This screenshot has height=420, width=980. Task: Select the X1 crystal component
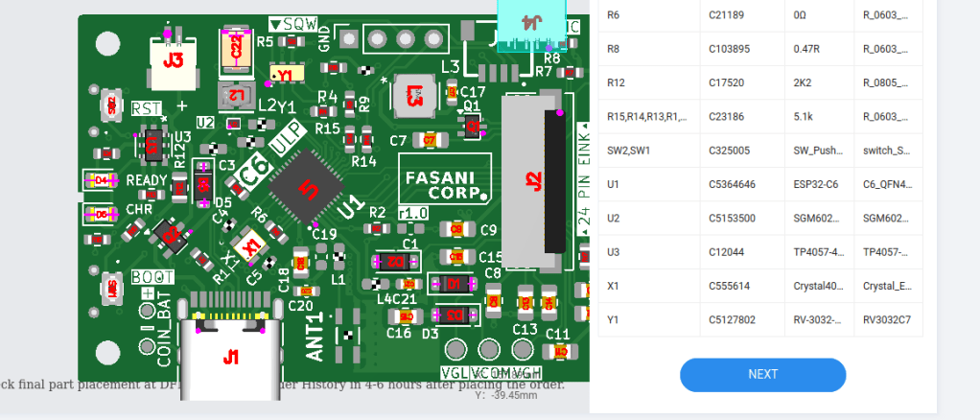click(x=252, y=245)
